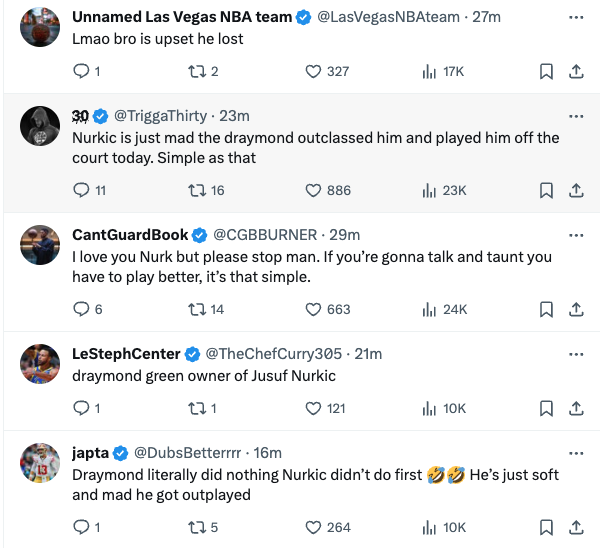Open more options on CantGuardBook tweet
Image resolution: width=600 pixels, height=548 pixels.
576,235
